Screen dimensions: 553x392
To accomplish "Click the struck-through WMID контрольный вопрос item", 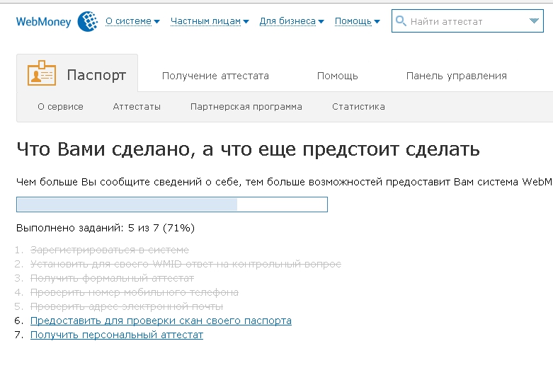I will click(x=186, y=264).
